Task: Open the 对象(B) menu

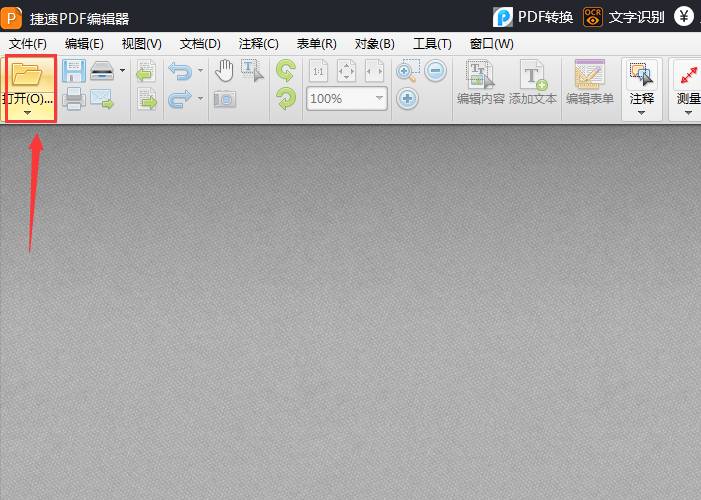Action: coord(375,44)
